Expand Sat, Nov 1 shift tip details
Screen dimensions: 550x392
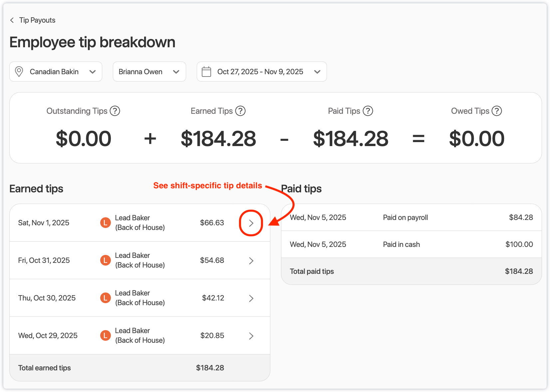tap(251, 223)
